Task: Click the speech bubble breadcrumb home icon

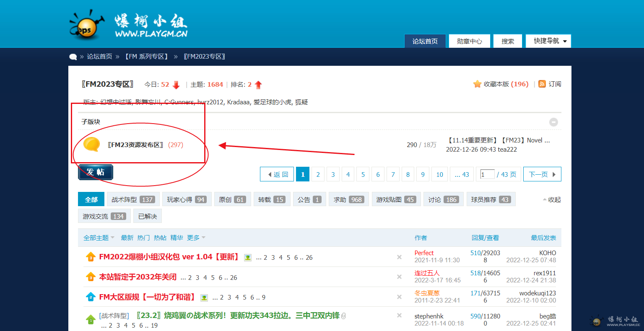Action: click(x=73, y=57)
